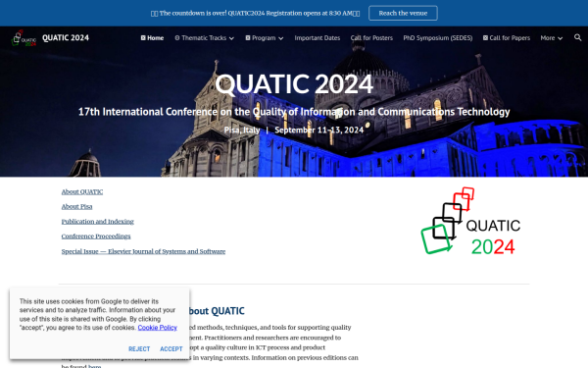The height and width of the screenshot is (368, 588).
Task: Open the Program nav item
Action: coord(261,38)
